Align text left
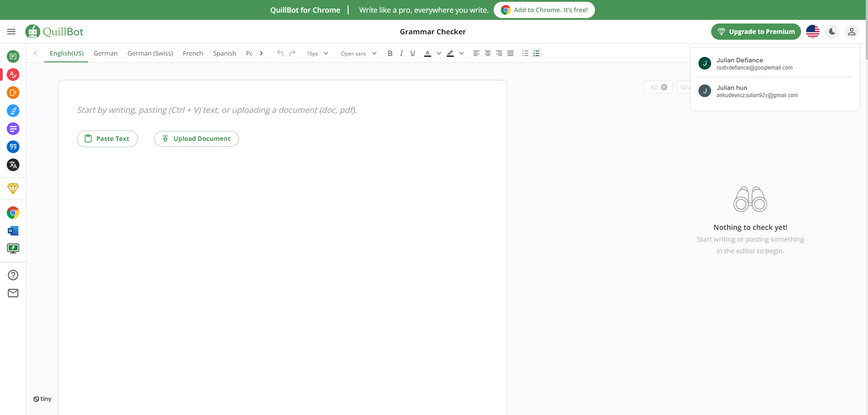The image size is (868, 415). (x=476, y=53)
